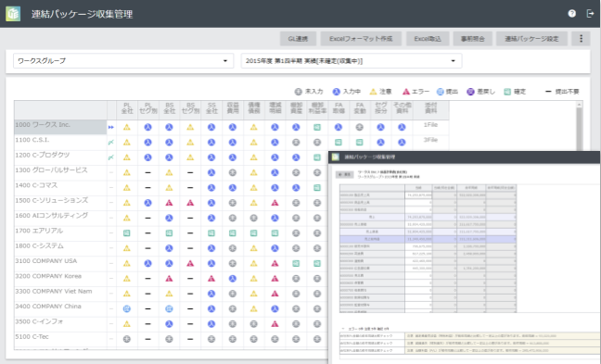Click 増減明細 error icon for 1500 C-ソリューションズ
This screenshot has height=364, width=601.
pos(275,203)
